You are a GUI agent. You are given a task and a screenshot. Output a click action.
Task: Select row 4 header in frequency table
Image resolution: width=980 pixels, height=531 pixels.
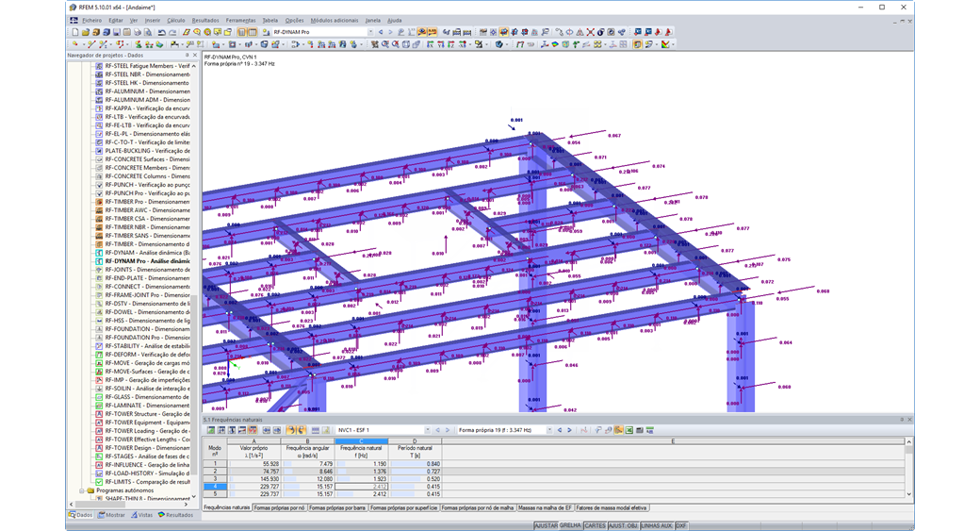[215, 487]
